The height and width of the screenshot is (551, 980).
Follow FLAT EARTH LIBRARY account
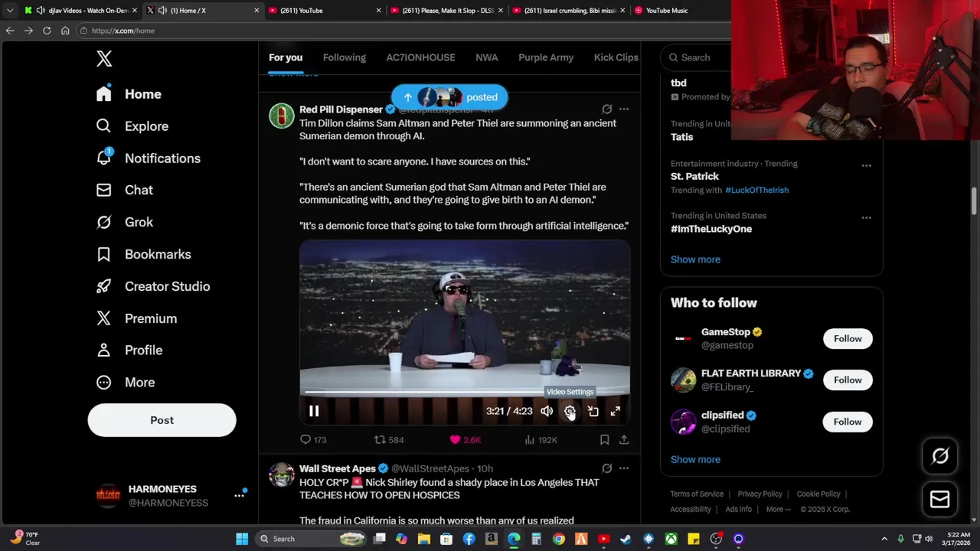pyautogui.click(x=848, y=380)
